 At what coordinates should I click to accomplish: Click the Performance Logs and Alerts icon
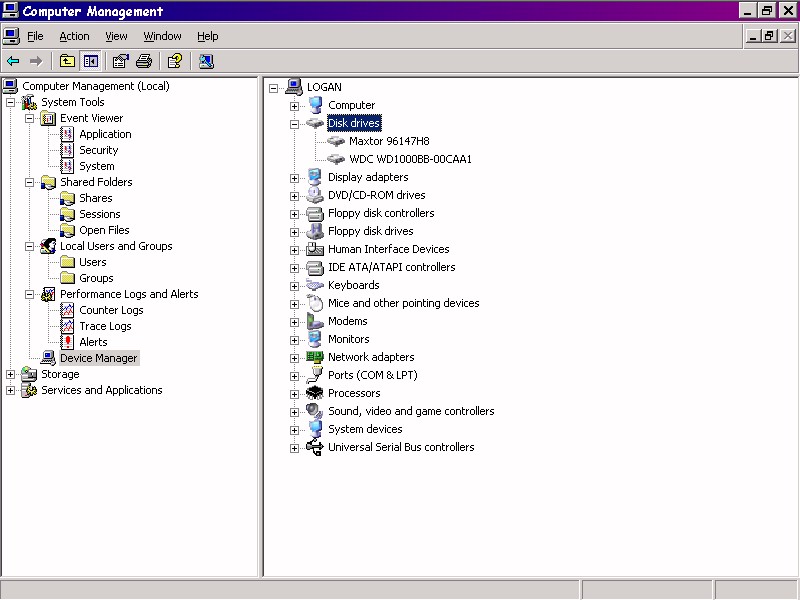click(48, 294)
